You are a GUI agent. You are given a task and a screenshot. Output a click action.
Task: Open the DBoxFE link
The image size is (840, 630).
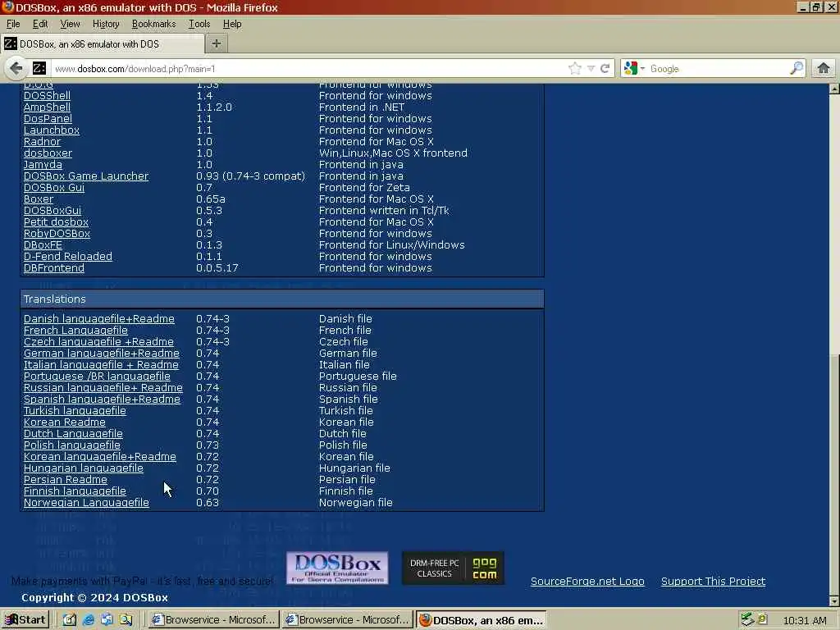pyautogui.click(x=43, y=245)
